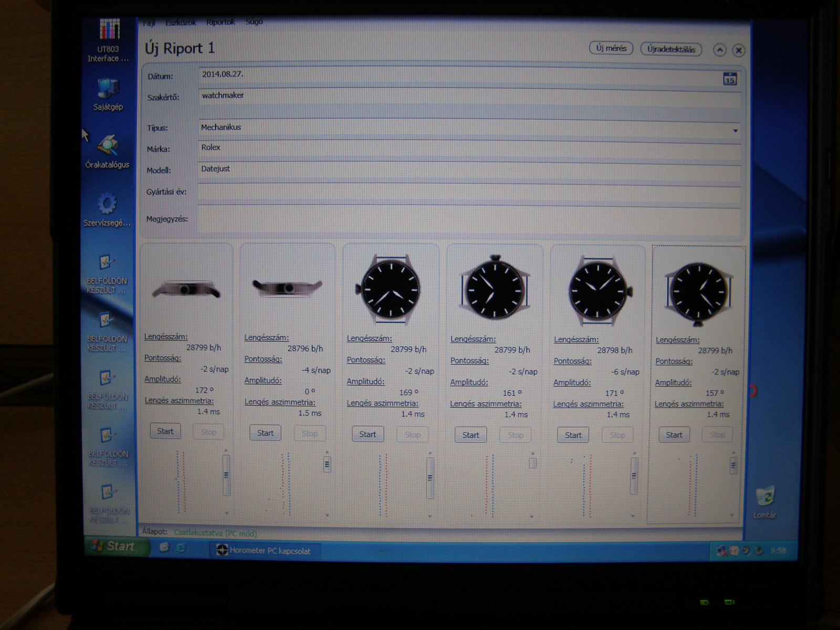840x630 pixels.
Task: Click the second quick launch icon beside Start
Action: tap(181, 548)
